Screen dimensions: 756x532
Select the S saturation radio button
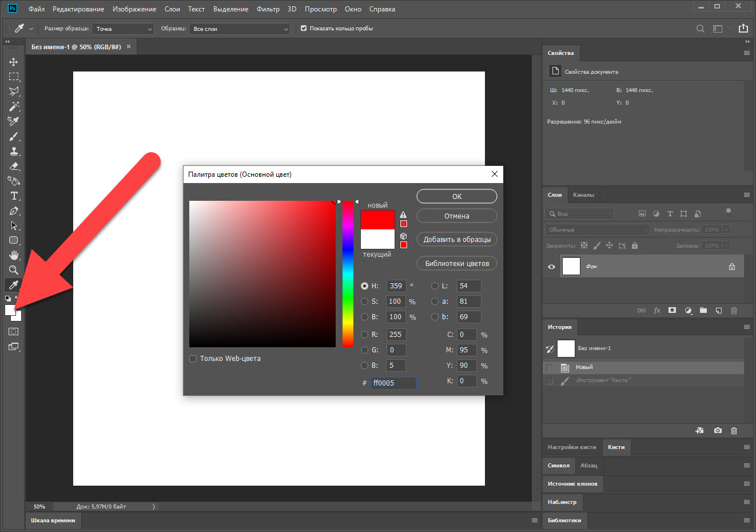365,301
